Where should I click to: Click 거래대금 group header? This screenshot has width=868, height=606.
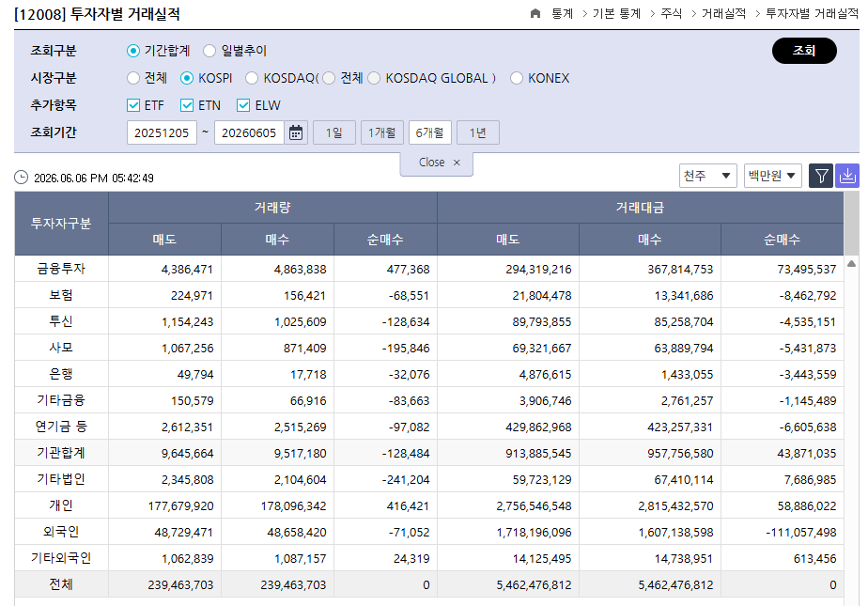point(640,208)
